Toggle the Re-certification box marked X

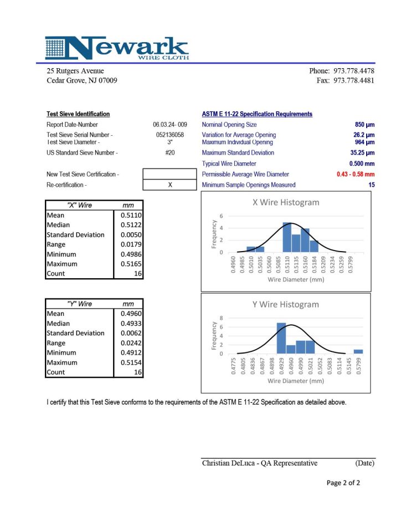click(x=169, y=185)
